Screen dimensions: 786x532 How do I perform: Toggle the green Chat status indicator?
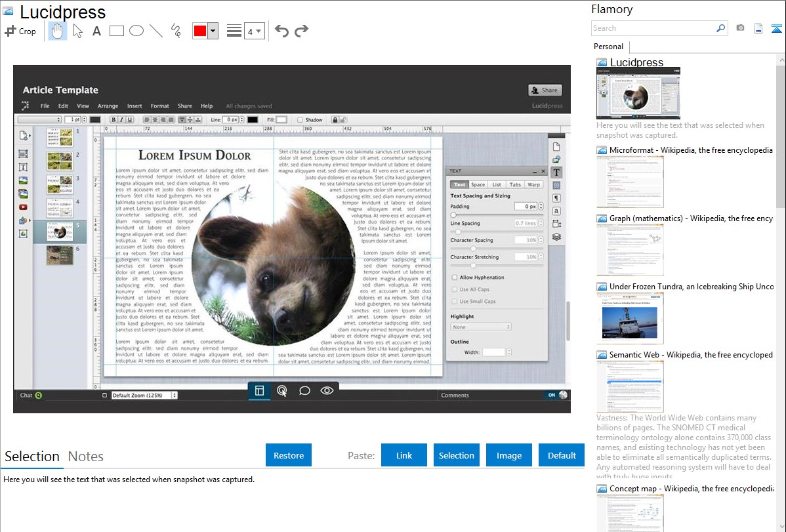click(x=39, y=395)
